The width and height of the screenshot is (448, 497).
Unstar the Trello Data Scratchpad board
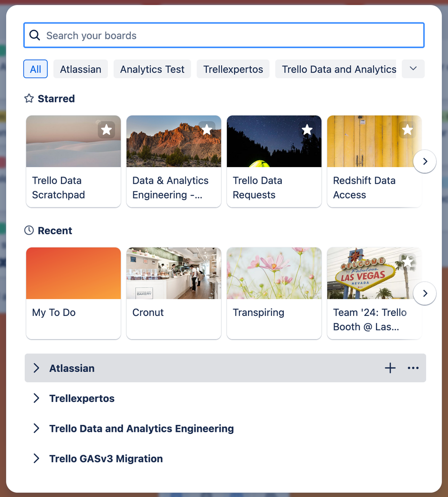106,130
